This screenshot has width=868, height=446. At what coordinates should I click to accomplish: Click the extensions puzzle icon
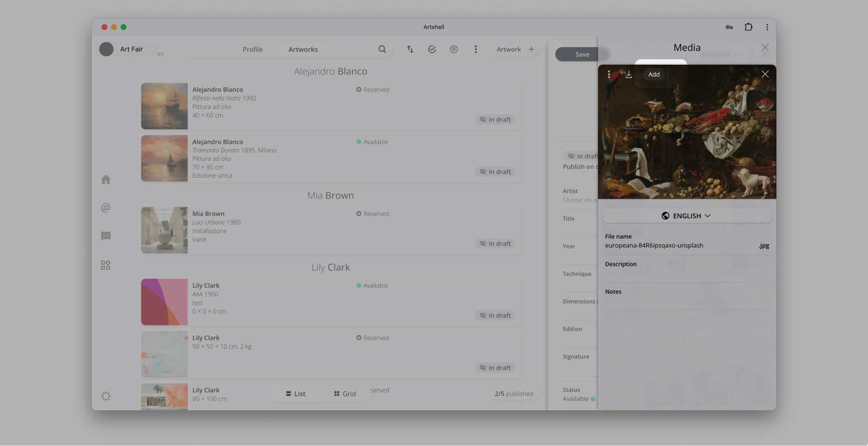pos(748,27)
